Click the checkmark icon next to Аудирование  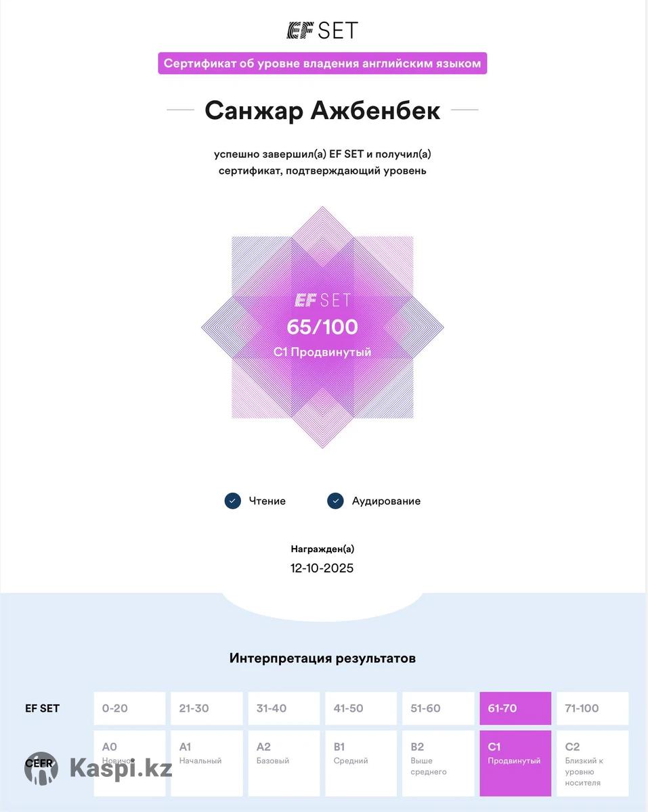pos(335,501)
